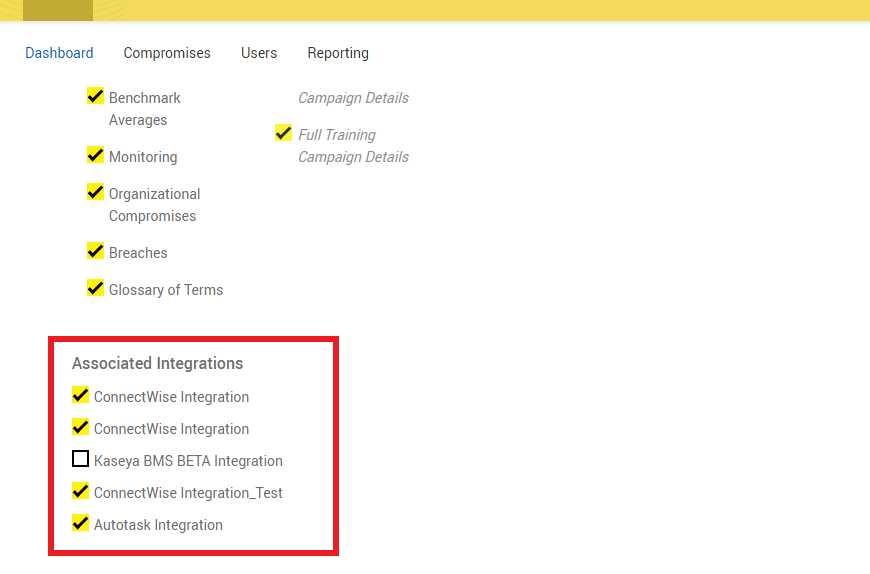Image resolution: width=870 pixels, height=574 pixels.
Task: Uncheck the first ConnectWise Integration checkbox
Action: coord(81,396)
